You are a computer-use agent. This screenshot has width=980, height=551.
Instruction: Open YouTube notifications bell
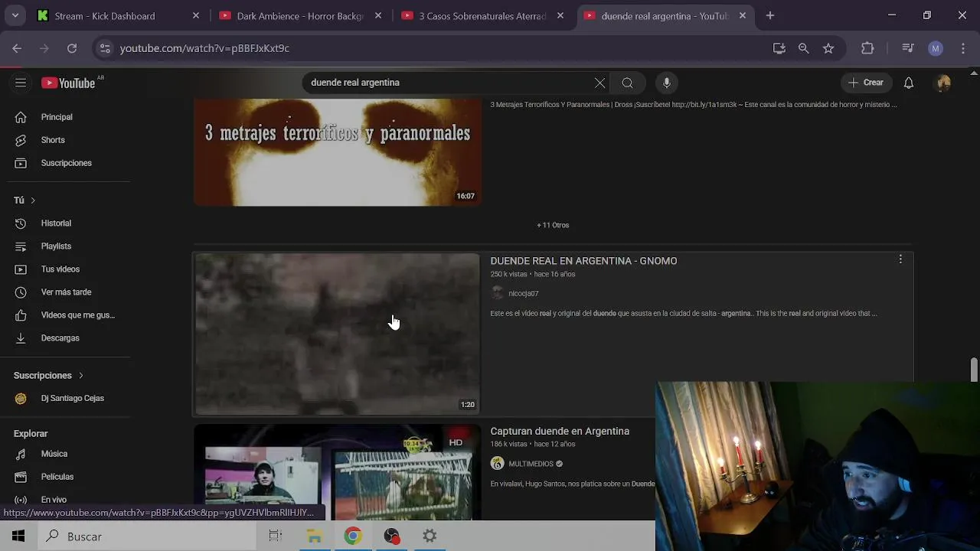(x=909, y=83)
